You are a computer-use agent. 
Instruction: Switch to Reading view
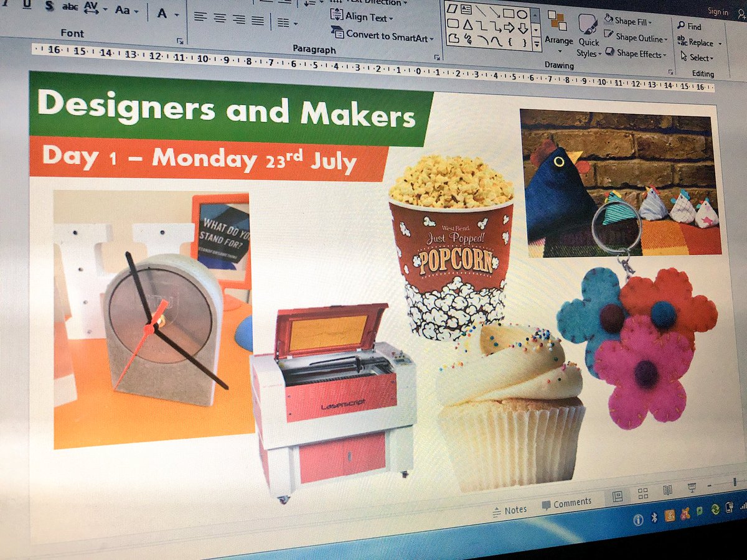coord(667,490)
